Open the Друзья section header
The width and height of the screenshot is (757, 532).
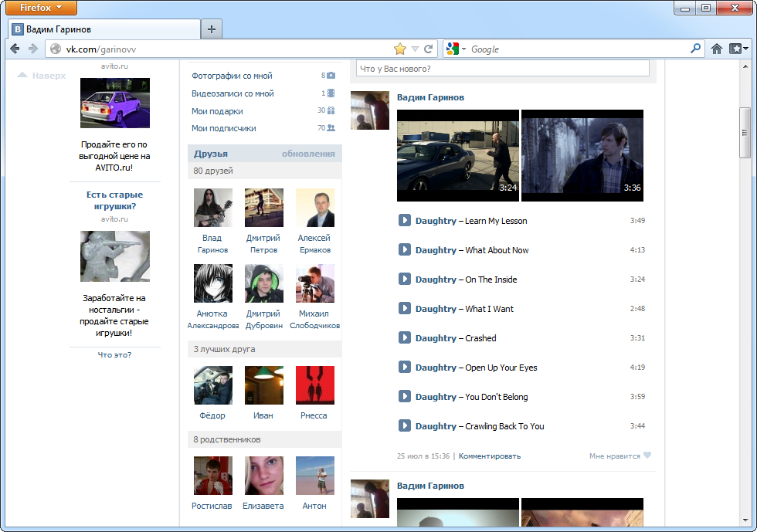pos(210,154)
